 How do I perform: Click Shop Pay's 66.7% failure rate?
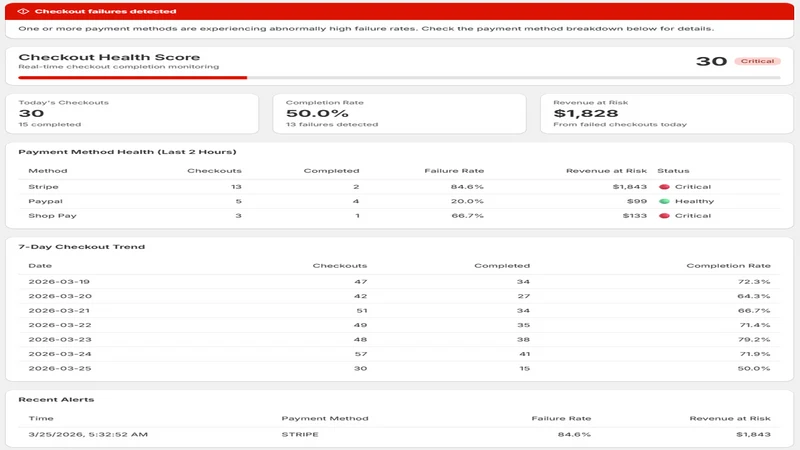tap(467, 215)
